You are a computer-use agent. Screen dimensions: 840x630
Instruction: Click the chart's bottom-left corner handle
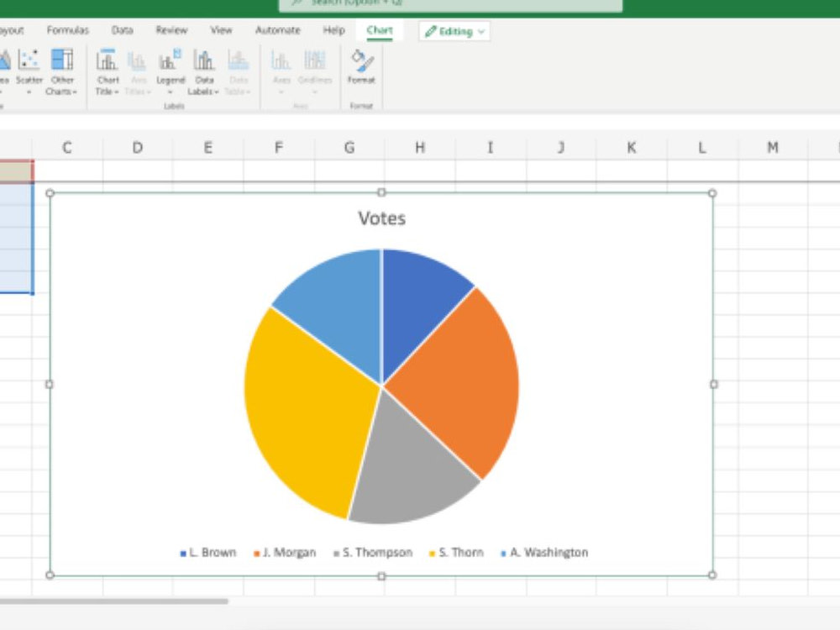(50, 575)
